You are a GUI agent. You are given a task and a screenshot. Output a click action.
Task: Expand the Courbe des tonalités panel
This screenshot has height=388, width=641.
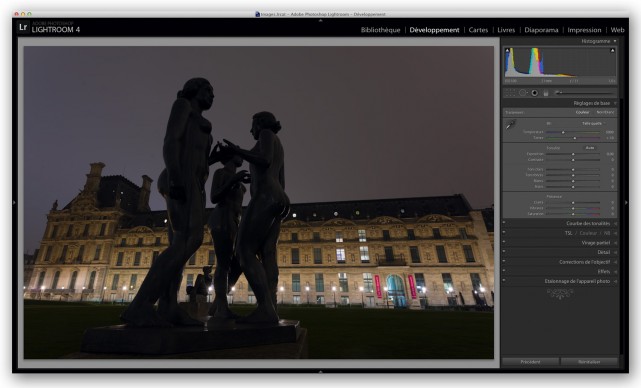[615, 223]
